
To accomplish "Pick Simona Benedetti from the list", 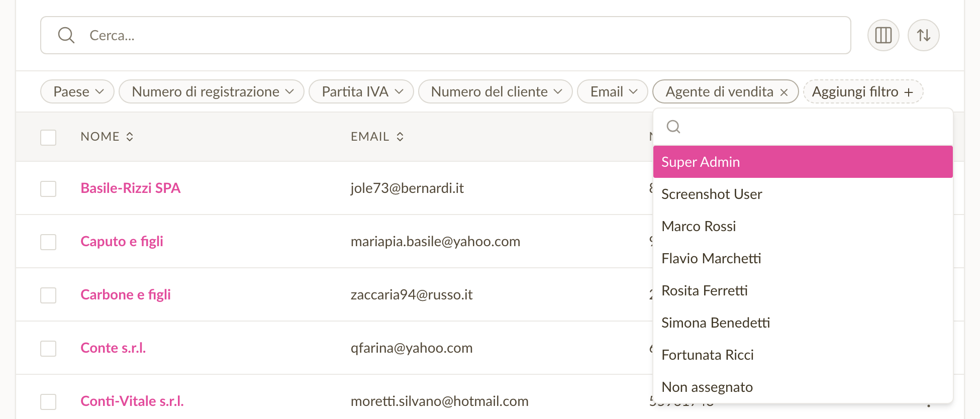I will (x=803, y=323).
